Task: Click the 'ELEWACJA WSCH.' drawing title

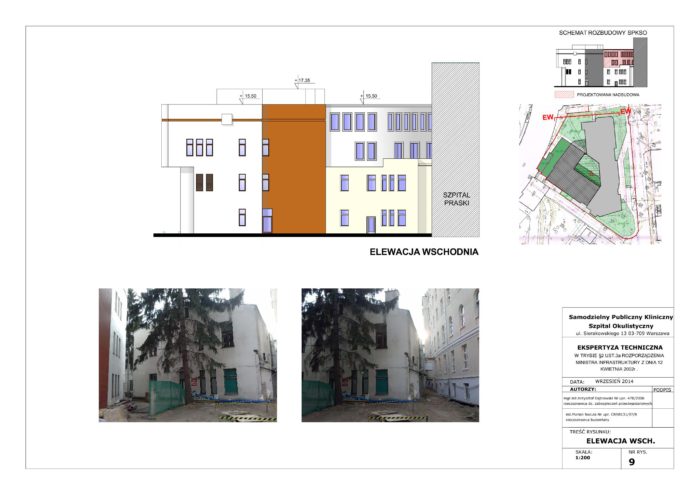Action: (x=621, y=441)
